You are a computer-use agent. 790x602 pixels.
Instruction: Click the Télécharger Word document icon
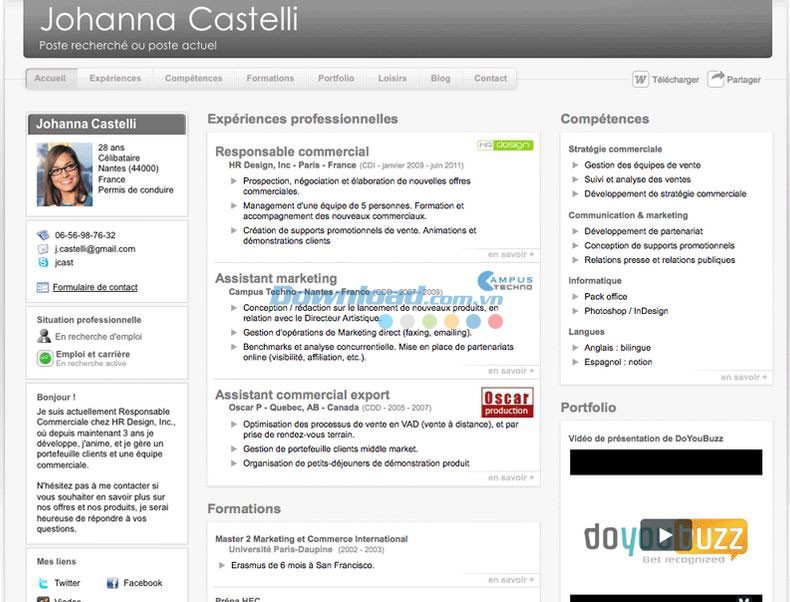[640, 79]
